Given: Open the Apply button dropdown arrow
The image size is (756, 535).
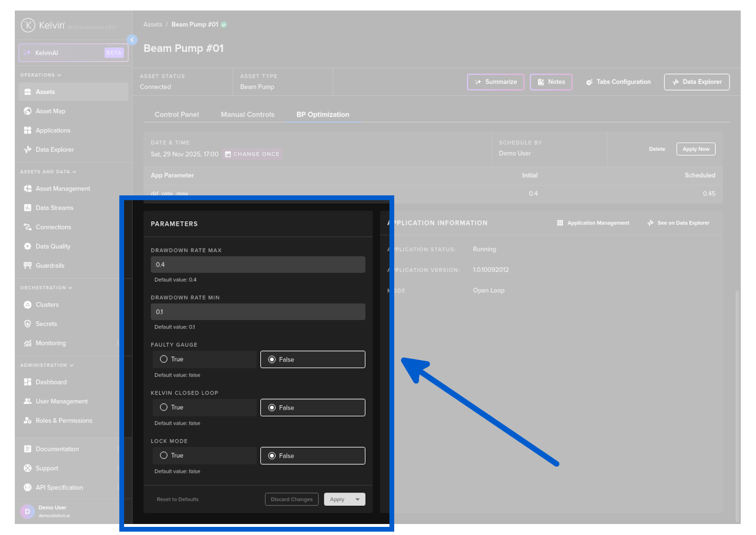Looking at the screenshot, I should tap(357, 499).
